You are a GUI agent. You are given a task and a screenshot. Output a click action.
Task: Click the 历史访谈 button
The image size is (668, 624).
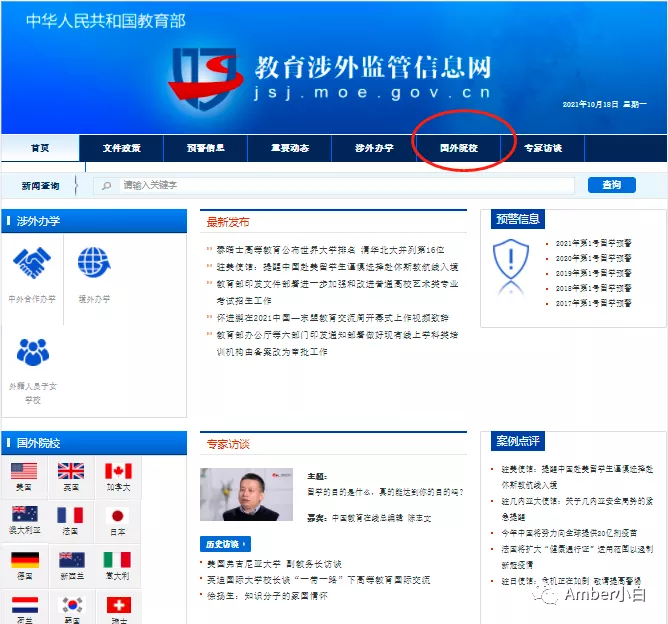pos(225,544)
